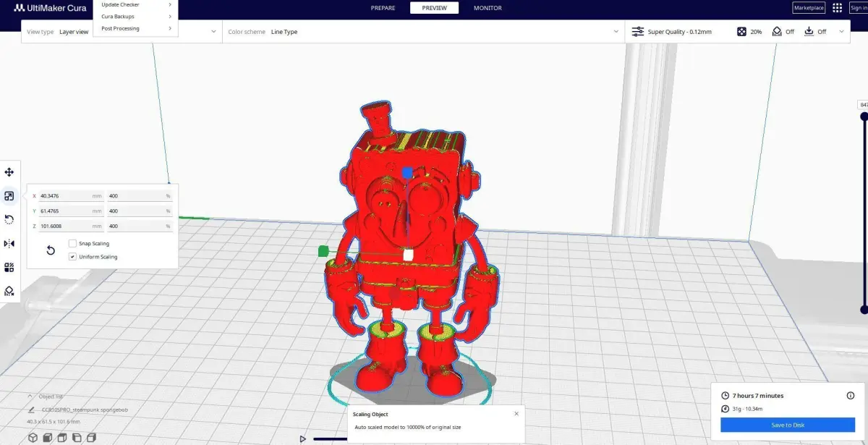Select the Move tool
Screen dimensions: 868x445
point(9,172)
